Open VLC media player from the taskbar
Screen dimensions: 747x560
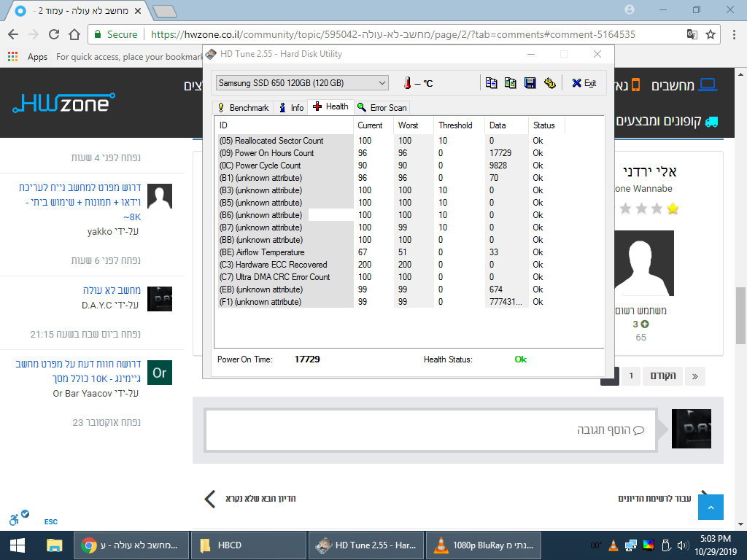pyautogui.click(x=484, y=545)
